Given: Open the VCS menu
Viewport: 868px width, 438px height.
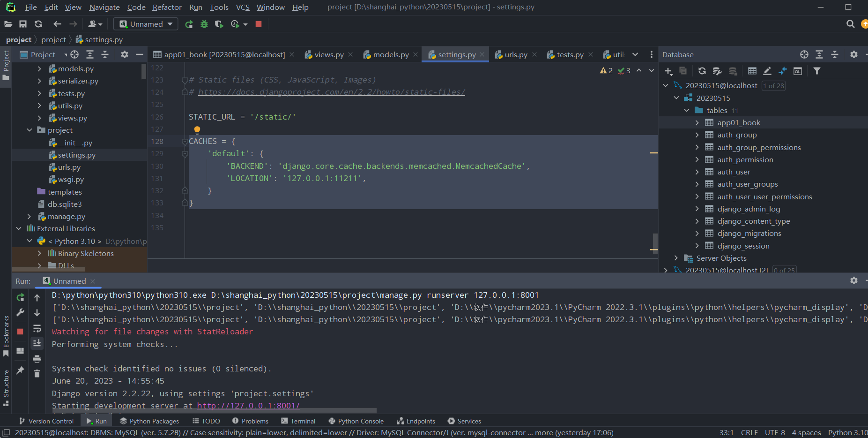Looking at the screenshot, I should [243, 7].
